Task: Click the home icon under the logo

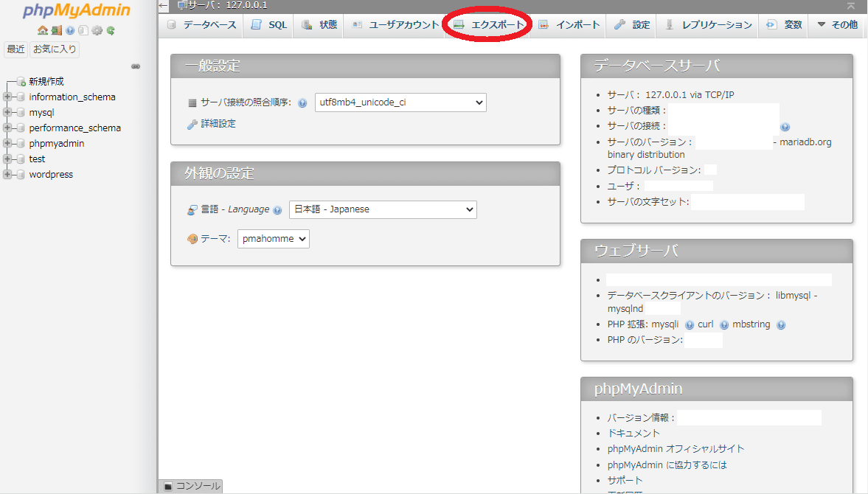Action: [x=43, y=30]
